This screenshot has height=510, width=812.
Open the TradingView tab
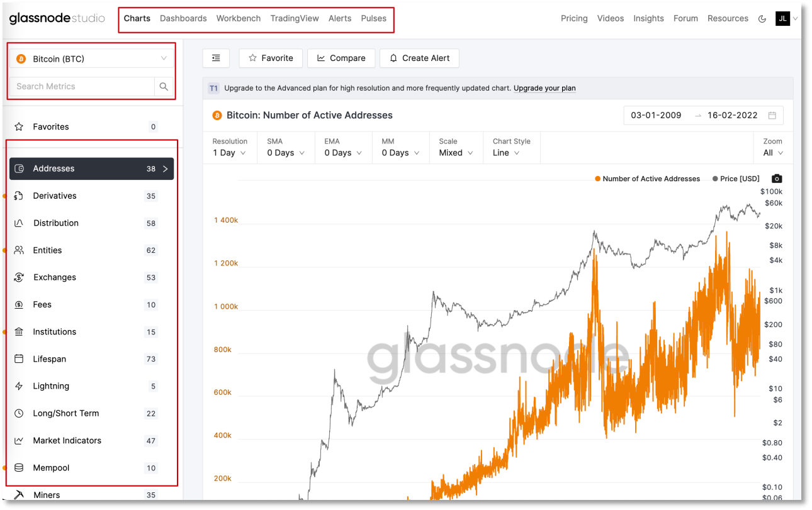295,18
